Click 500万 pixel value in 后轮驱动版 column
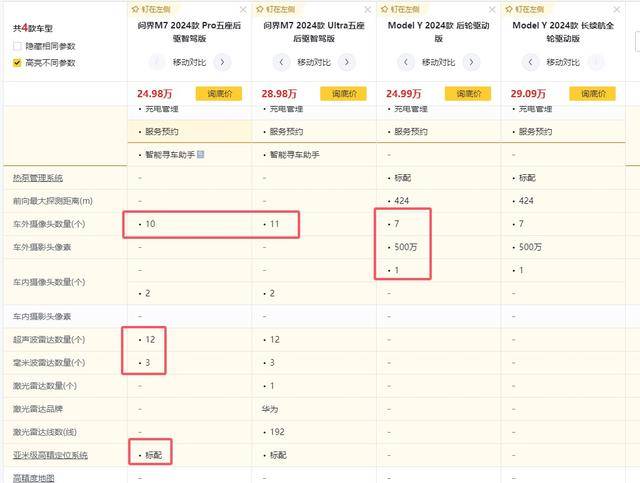The image size is (640, 483). click(406, 247)
